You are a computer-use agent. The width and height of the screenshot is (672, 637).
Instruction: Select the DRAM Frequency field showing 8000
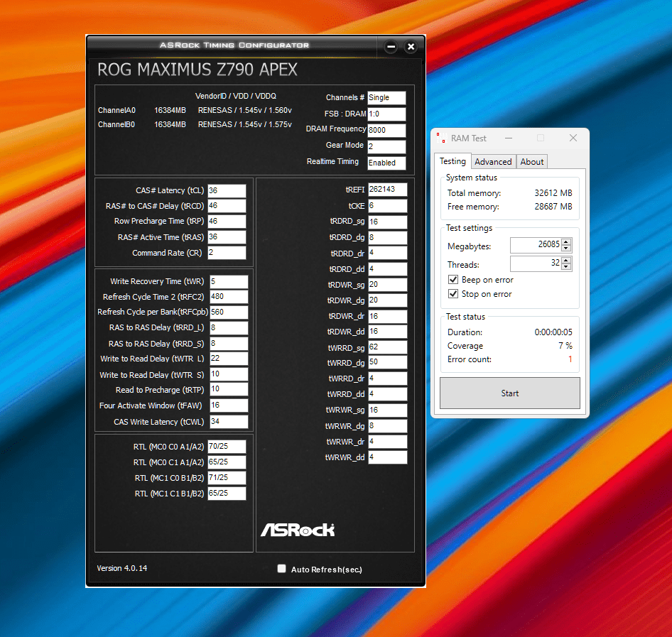pos(386,130)
